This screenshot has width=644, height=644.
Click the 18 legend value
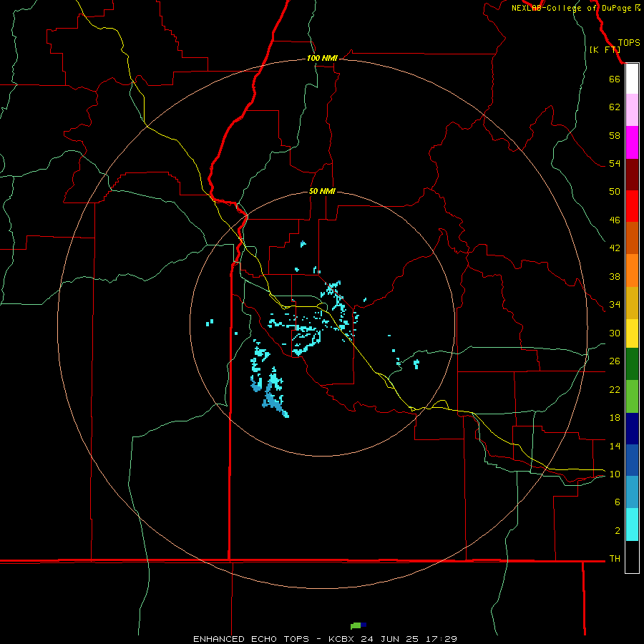tap(615, 418)
